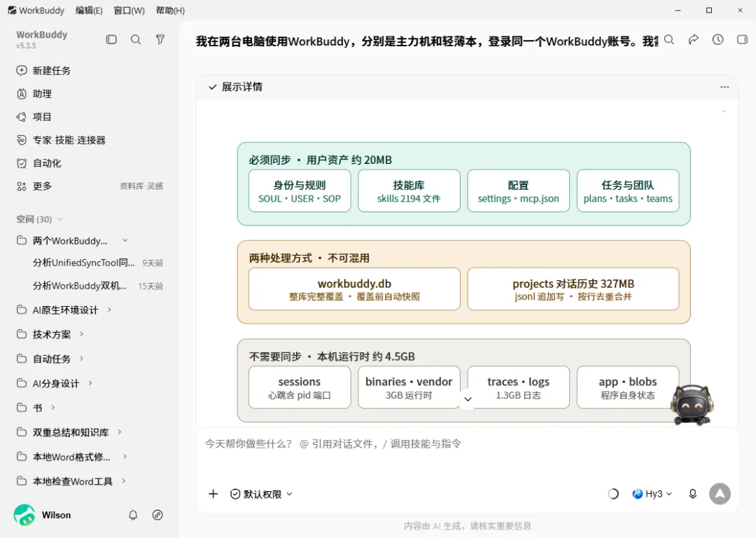Jump to bottom with down arrow
This screenshot has height=538, width=756.
468,399
